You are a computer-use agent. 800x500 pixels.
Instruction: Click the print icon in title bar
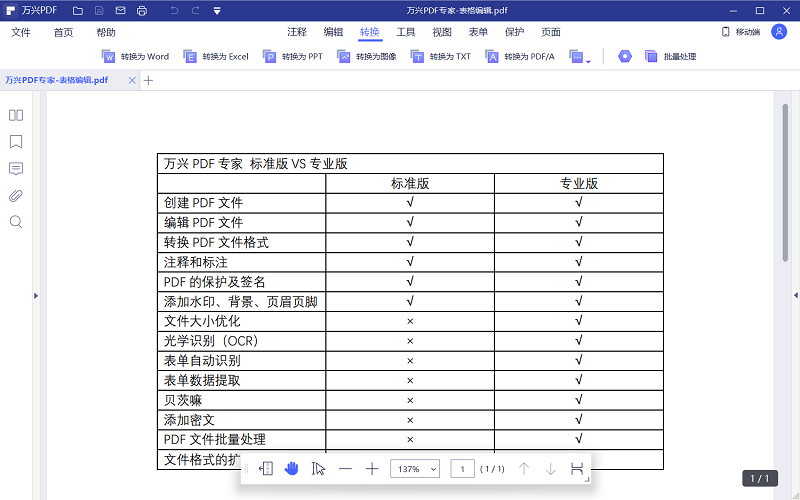point(142,11)
